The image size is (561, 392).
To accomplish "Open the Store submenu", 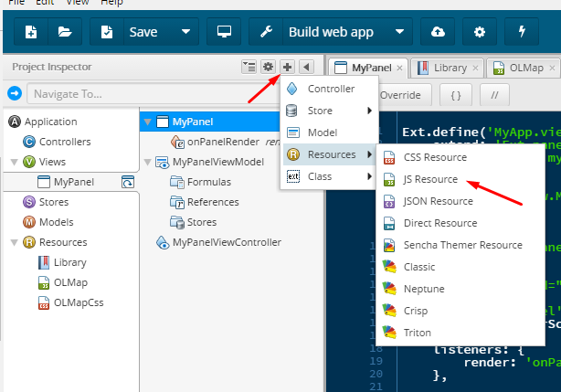I will coord(329,111).
